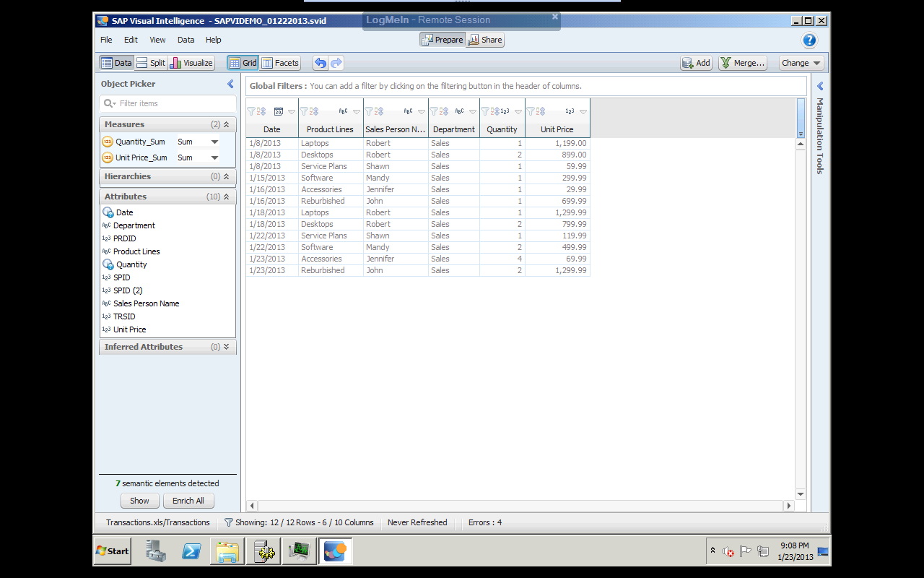Select Sales Person Name attribute
The width and height of the screenshot is (924, 578).
pyautogui.click(x=146, y=303)
